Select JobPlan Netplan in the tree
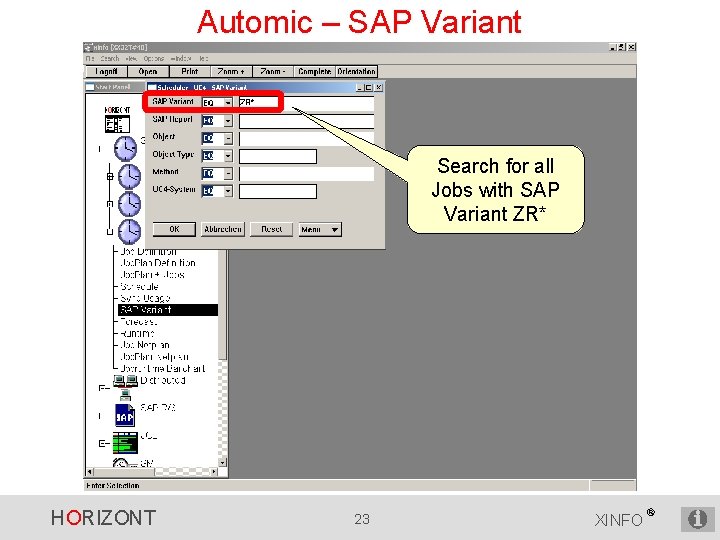Viewport: 720px width, 540px height. (x=154, y=357)
